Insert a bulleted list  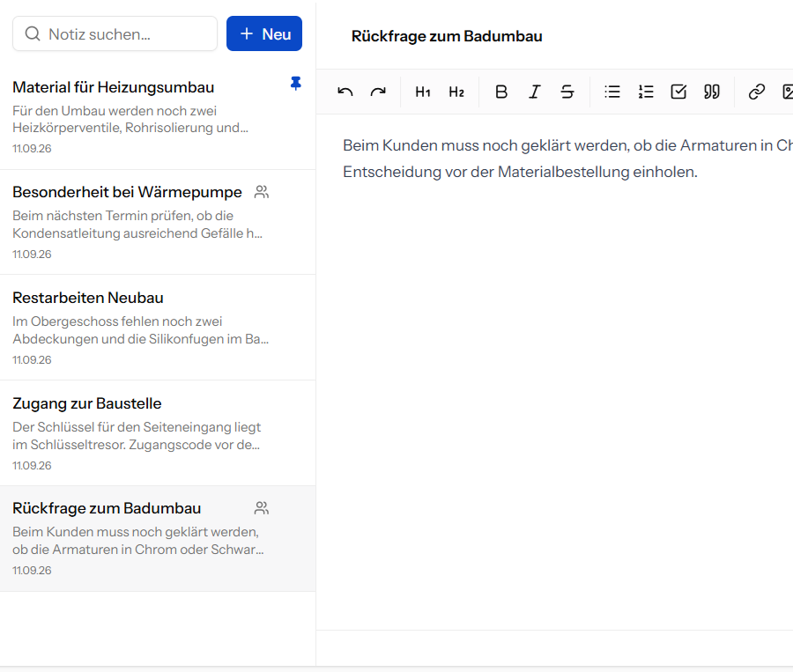(x=612, y=92)
